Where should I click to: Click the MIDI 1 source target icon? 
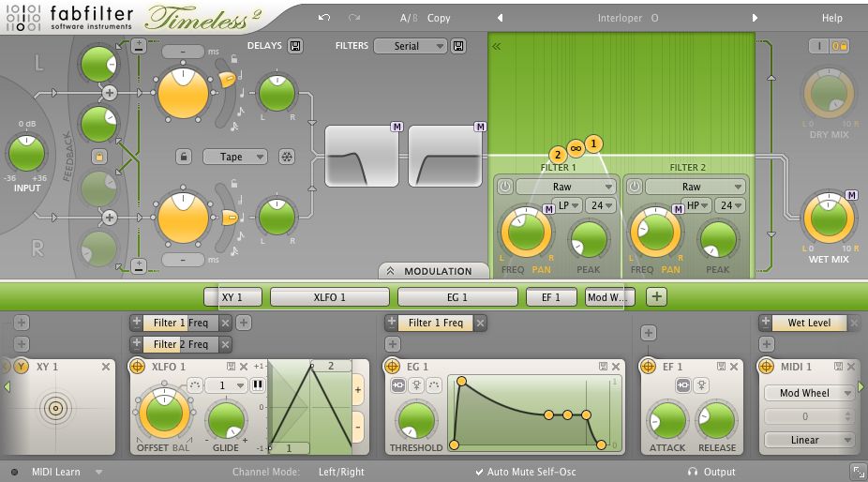coord(766,367)
